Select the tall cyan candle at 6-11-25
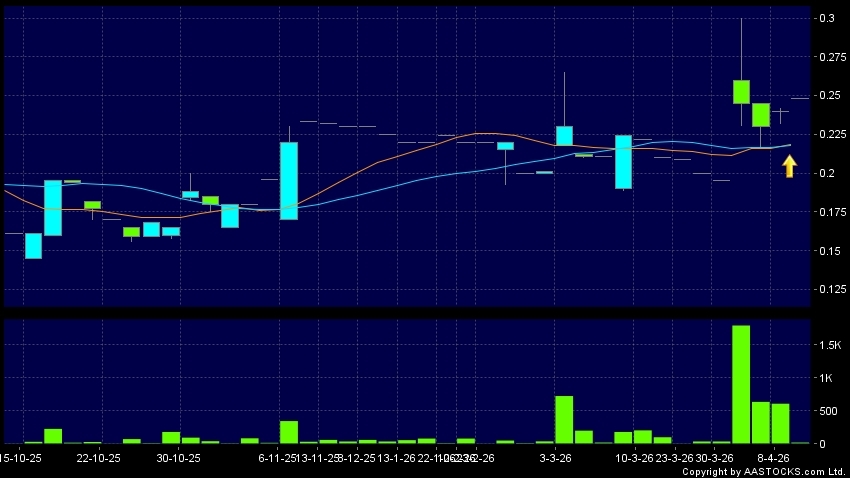 (288, 180)
